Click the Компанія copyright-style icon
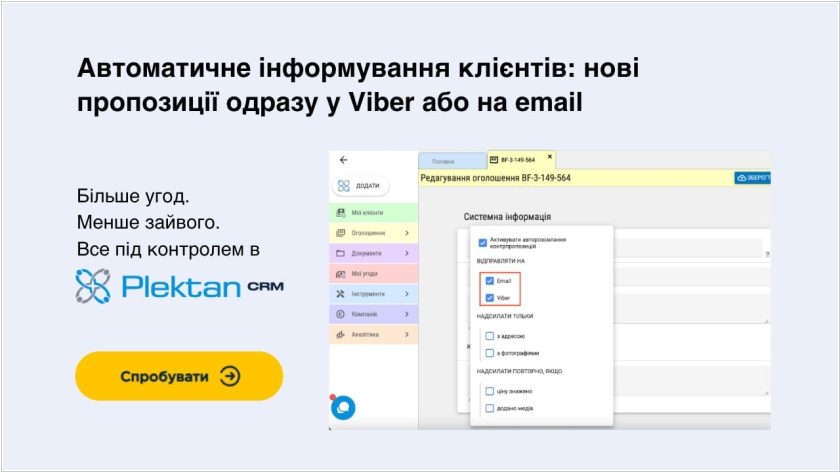This screenshot has width=840, height=472. pos(340,314)
